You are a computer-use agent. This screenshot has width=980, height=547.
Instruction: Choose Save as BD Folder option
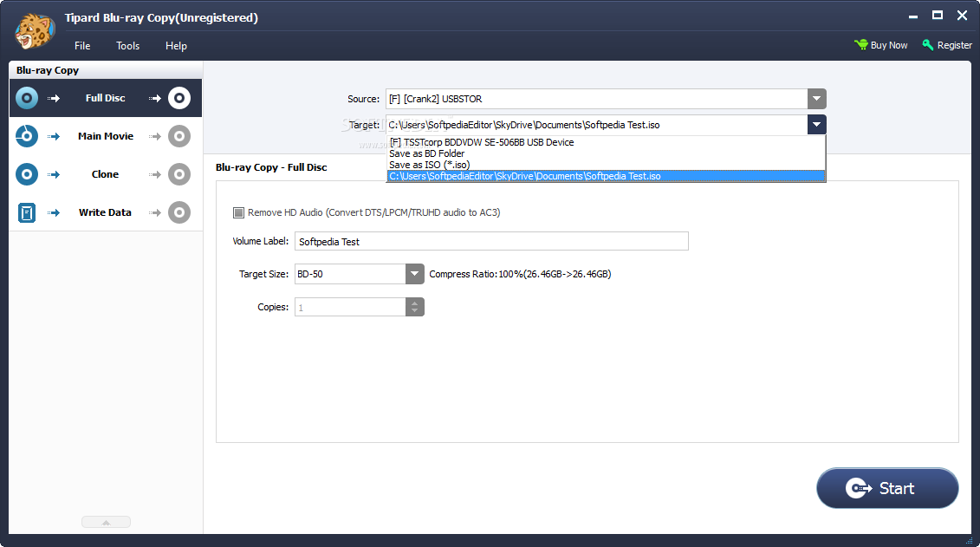(607, 153)
